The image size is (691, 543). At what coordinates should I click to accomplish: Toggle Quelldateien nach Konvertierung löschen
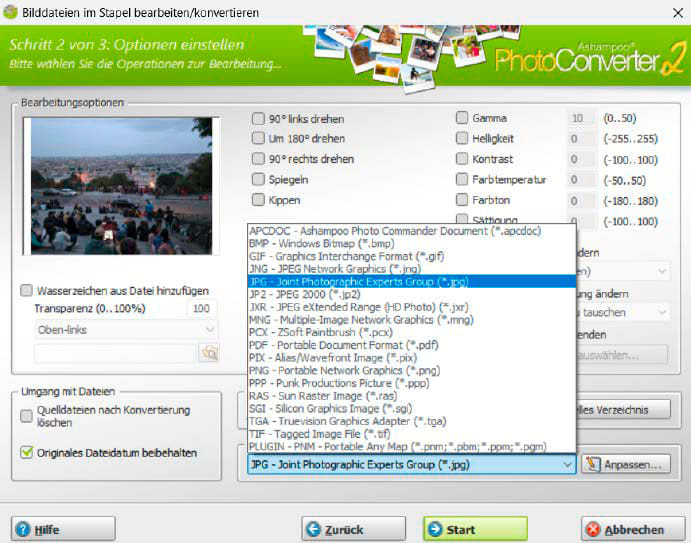coord(26,416)
